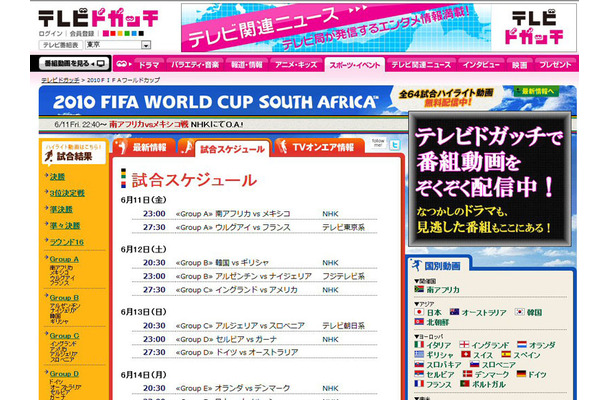
Task: Click the テレビドガッチ breadcrumb link
Action: (60, 80)
